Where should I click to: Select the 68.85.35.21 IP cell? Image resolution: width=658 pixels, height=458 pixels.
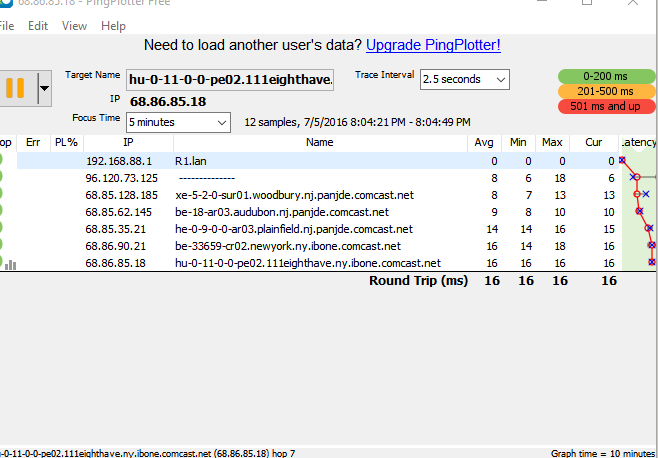point(116,229)
